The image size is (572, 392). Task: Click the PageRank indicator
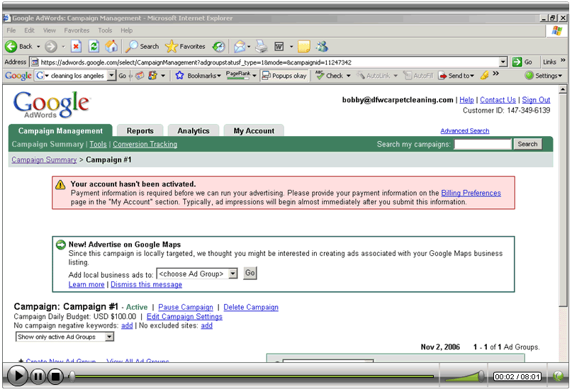238,75
